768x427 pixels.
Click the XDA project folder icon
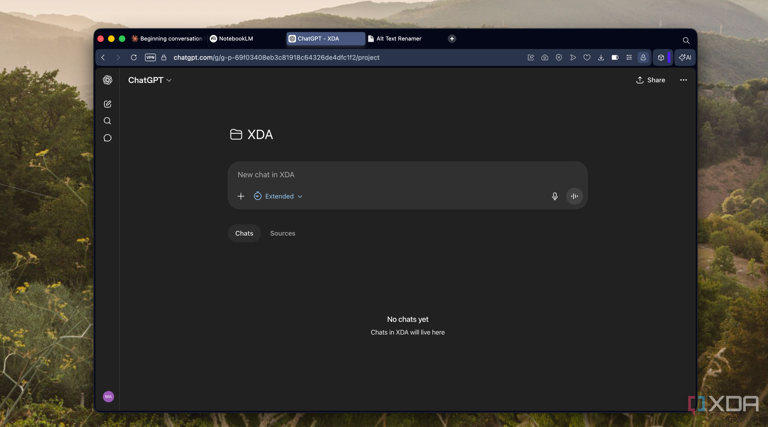click(236, 135)
